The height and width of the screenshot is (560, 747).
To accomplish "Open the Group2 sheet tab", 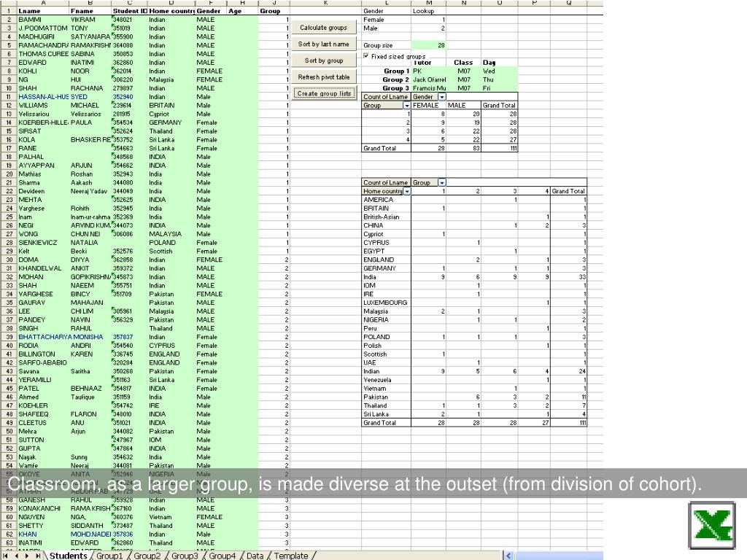I will coord(147,556).
